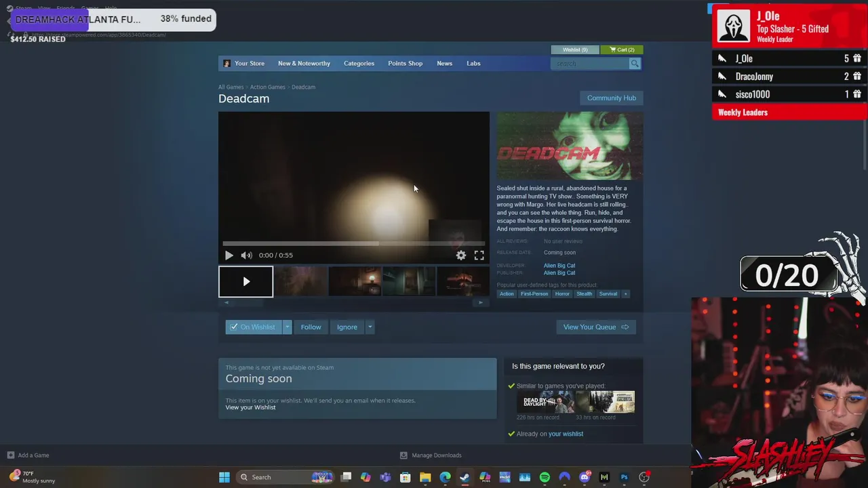Open Manage Downloads in Steam

point(431,455)
